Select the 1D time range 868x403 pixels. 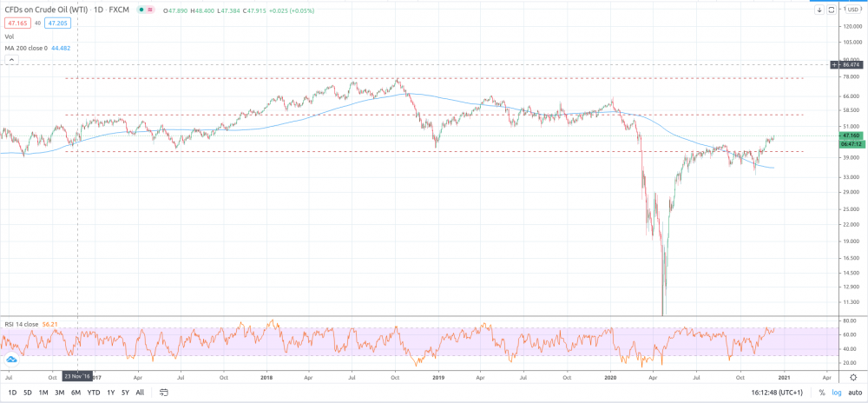(x=11, y=393)
